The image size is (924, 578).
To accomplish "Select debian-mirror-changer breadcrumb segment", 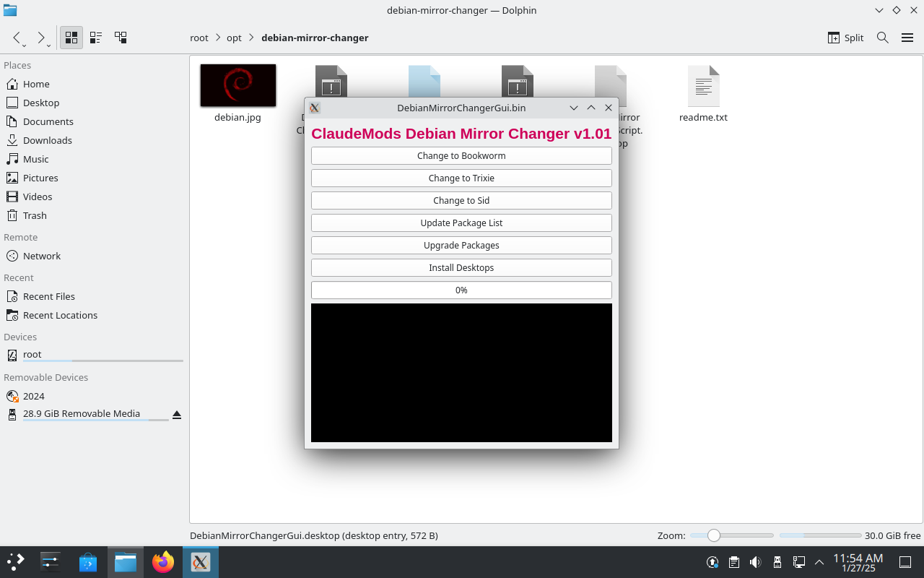I will (315, 38).
